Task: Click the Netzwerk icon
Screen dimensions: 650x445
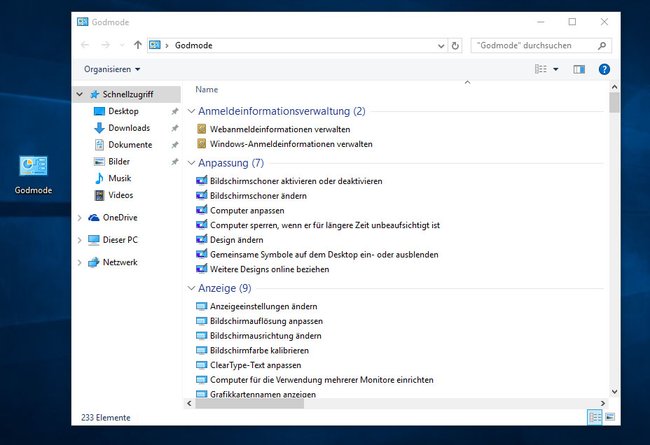Action: click(x=94, y=262)
